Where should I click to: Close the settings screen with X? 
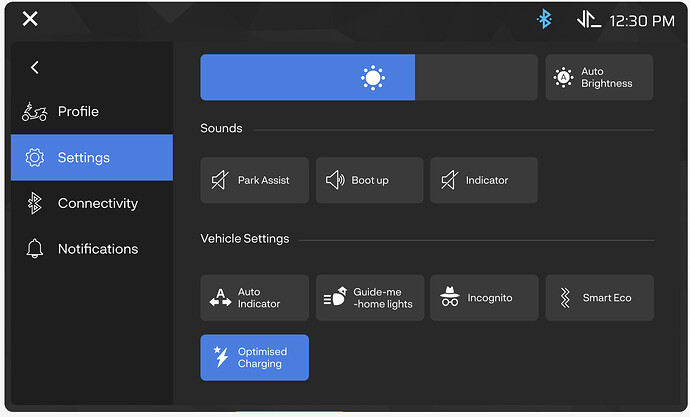30,19
